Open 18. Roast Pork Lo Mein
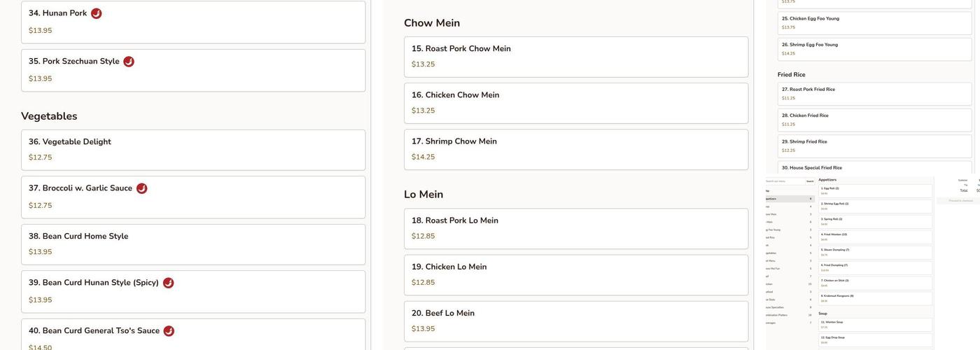Screen dimensions: 980x350 (575, 228)
